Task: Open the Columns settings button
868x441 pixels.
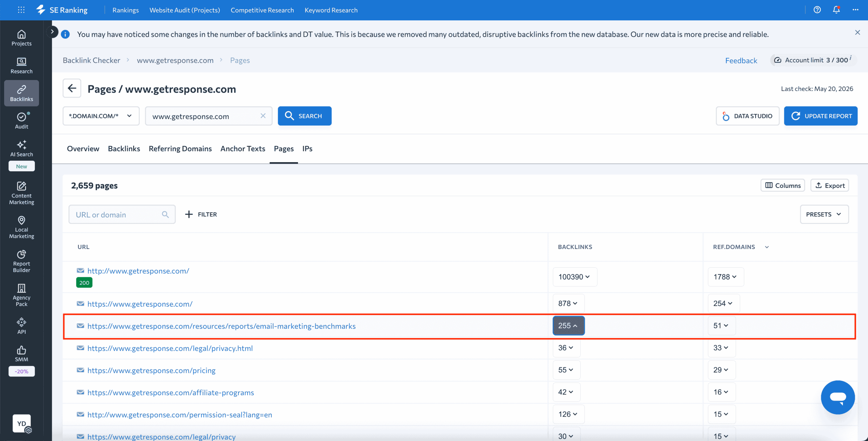Action: click(x=783, y=186)
